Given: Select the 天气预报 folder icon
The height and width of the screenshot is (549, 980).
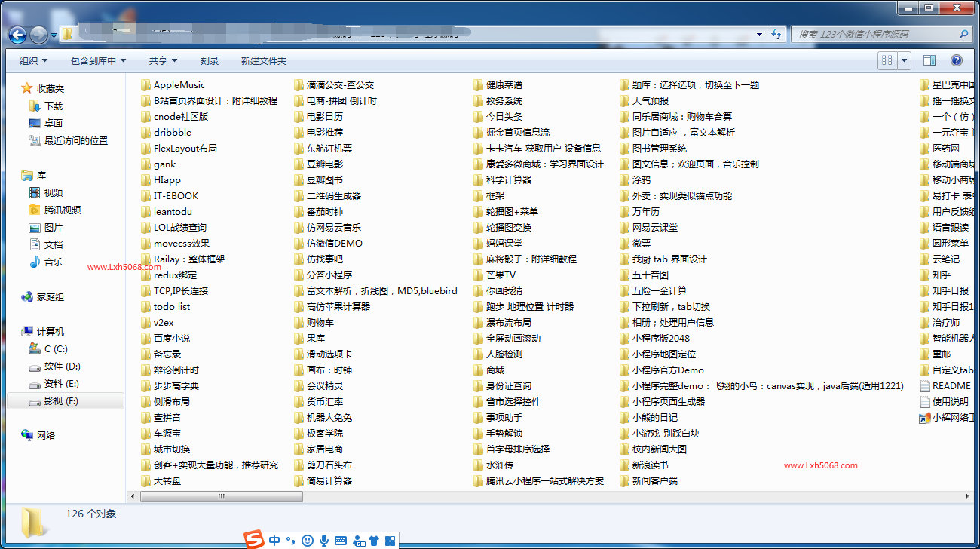Looking at the screenshot, I should point(625,100).
